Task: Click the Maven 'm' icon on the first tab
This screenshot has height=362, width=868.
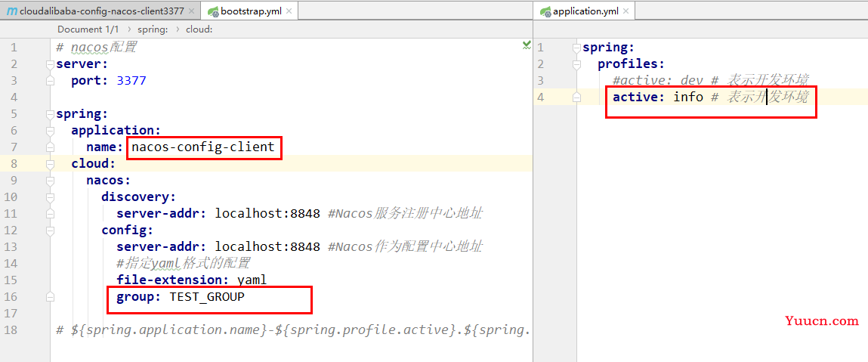Action: tap(11, 11)
